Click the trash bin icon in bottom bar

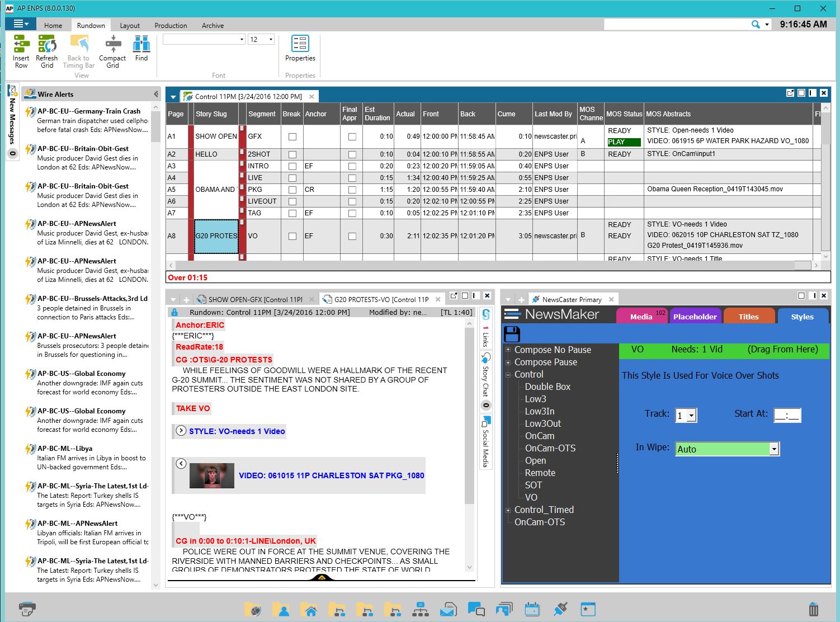pyautogui.click(x=814, y=609)
